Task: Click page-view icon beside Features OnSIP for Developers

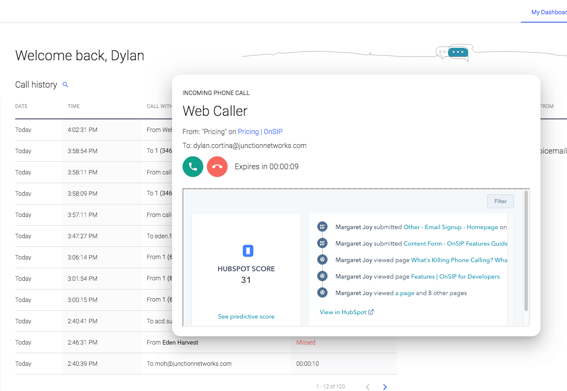Action: coord(322,276)
